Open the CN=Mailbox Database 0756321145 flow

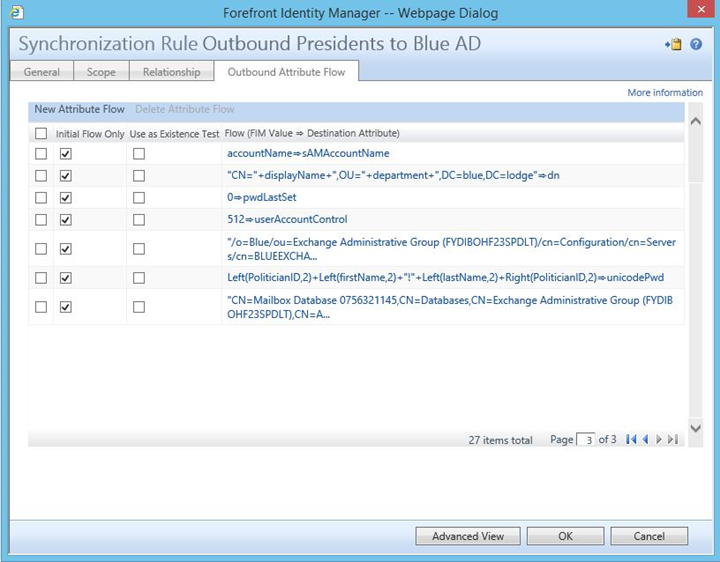coord(450,307)
